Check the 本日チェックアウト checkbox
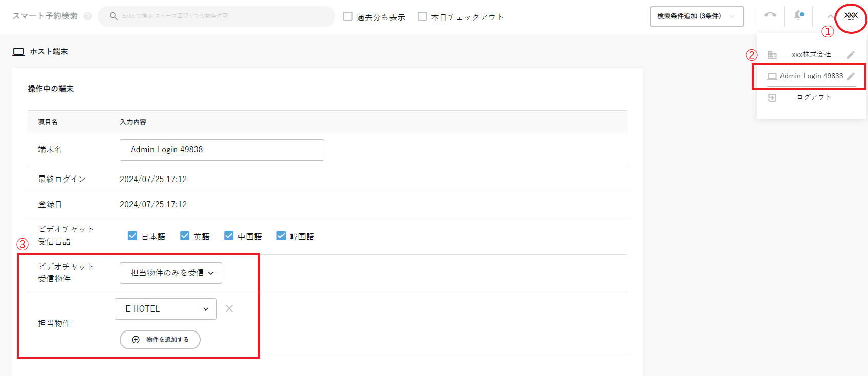868x376 pixels. [422, 16]
